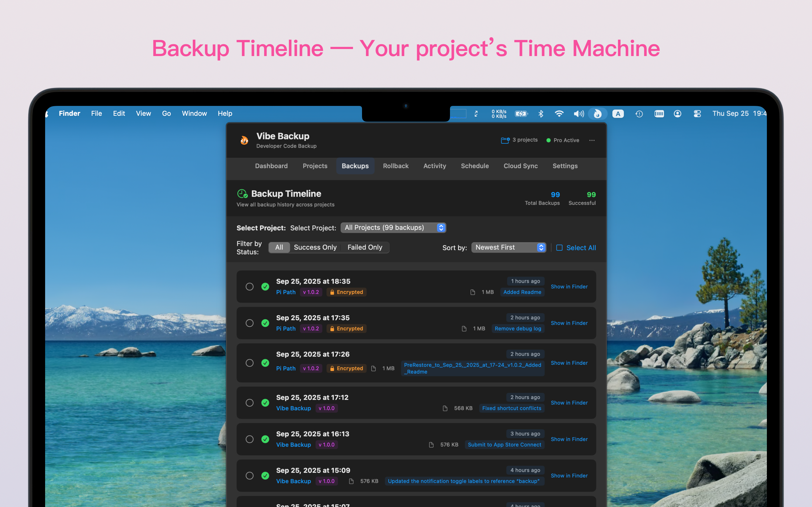Open the ellipsis options menu near Pro Active
The image size is (812, 507).
click(x=592, y=140)
